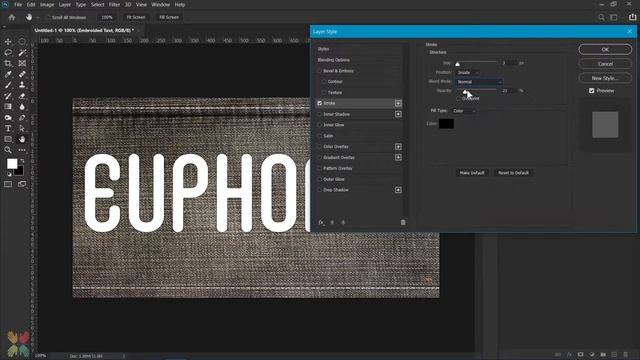Click the New Style button
This screenshot has height=360, width=640.
(605, 78)
